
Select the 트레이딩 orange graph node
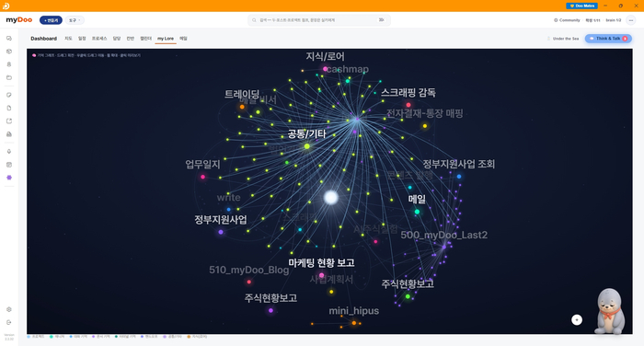(242, 107)
